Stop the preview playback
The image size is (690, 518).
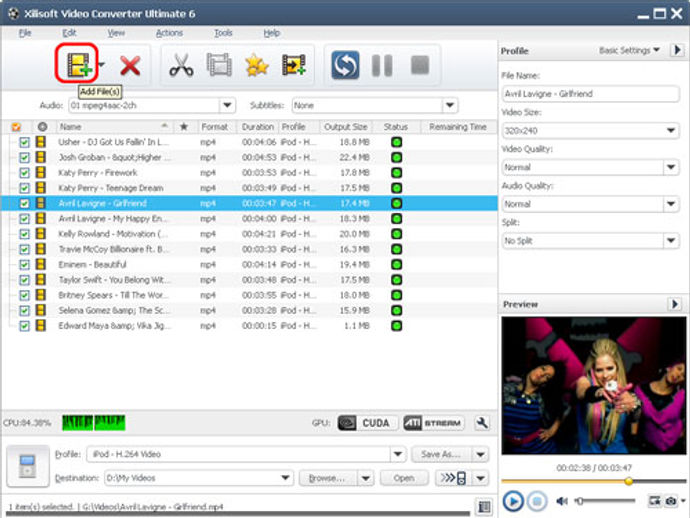(x=536, y=501)
